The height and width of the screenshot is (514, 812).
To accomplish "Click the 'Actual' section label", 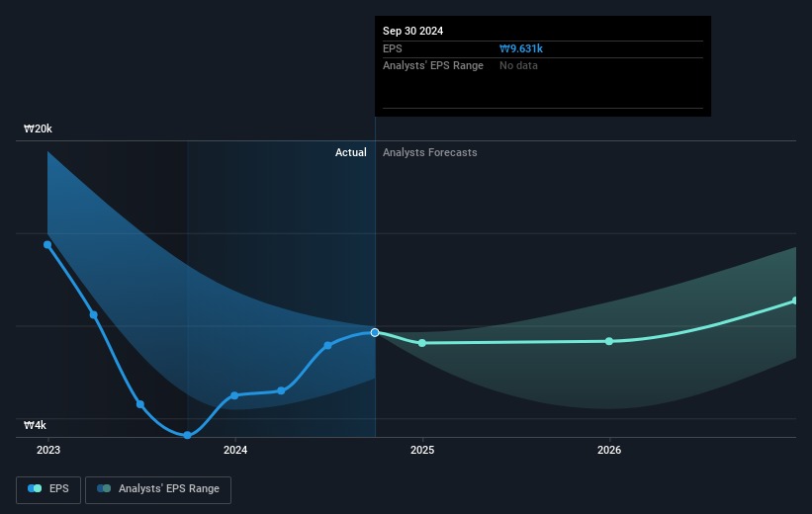I will pyautogui.click(x=350, y=152).
